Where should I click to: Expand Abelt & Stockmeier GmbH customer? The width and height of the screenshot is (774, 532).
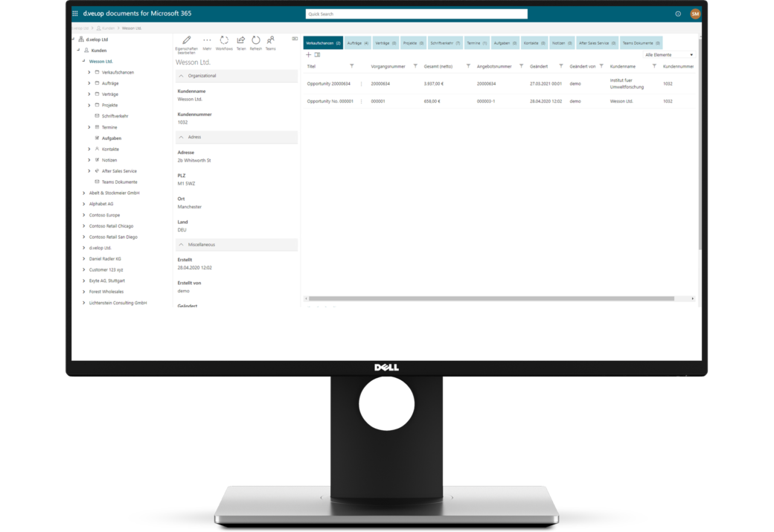coord(84,193)
